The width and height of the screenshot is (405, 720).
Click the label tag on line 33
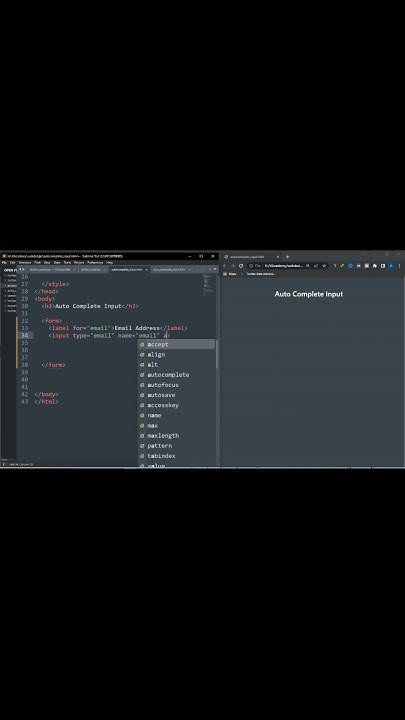point(118,328)
